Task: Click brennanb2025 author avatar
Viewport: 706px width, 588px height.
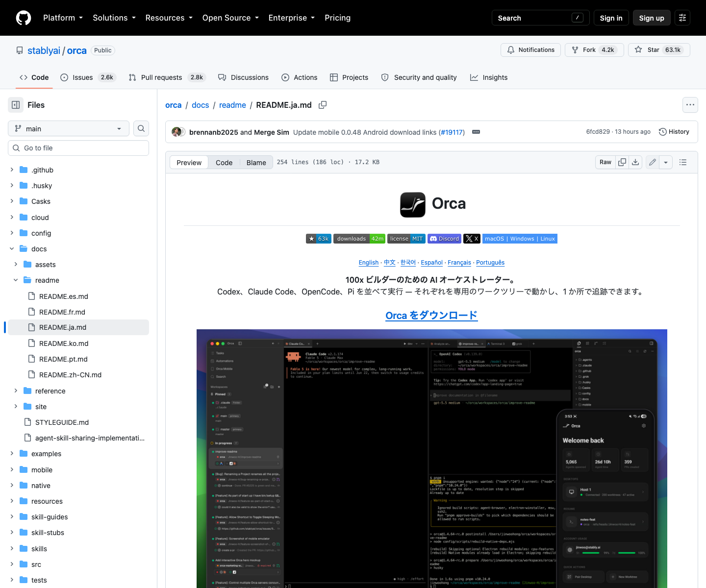Action: pyautogui.click(x=176, y=132)
